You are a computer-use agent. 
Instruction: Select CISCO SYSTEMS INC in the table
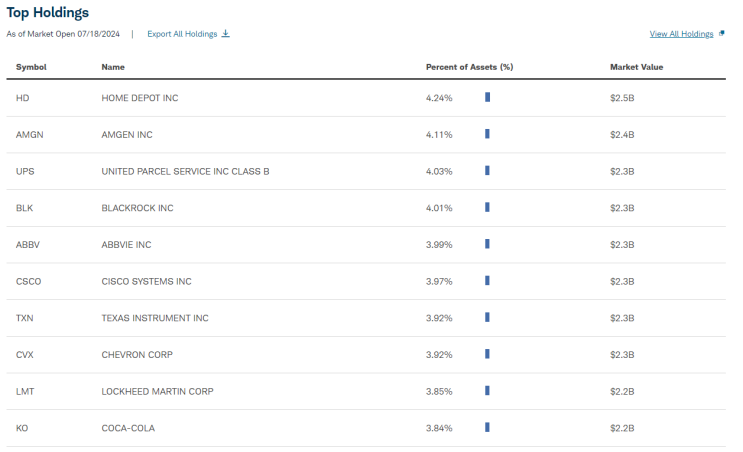[146, 282]
